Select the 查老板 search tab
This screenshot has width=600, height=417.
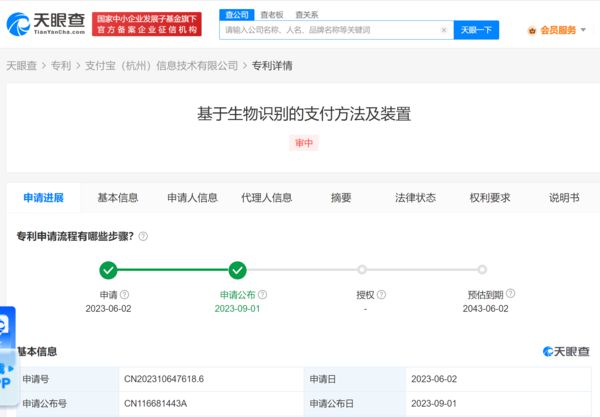(x=272, y=15)
